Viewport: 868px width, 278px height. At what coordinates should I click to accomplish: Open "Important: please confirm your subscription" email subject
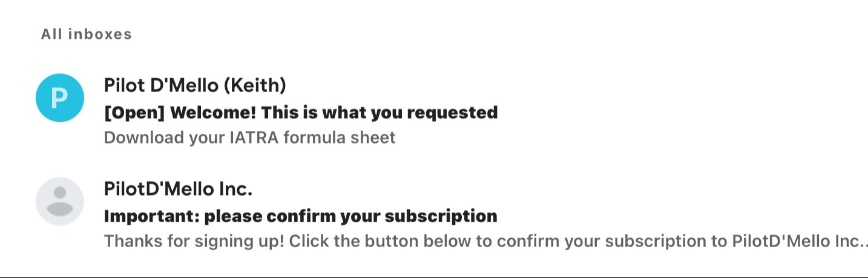coord(301,216)
